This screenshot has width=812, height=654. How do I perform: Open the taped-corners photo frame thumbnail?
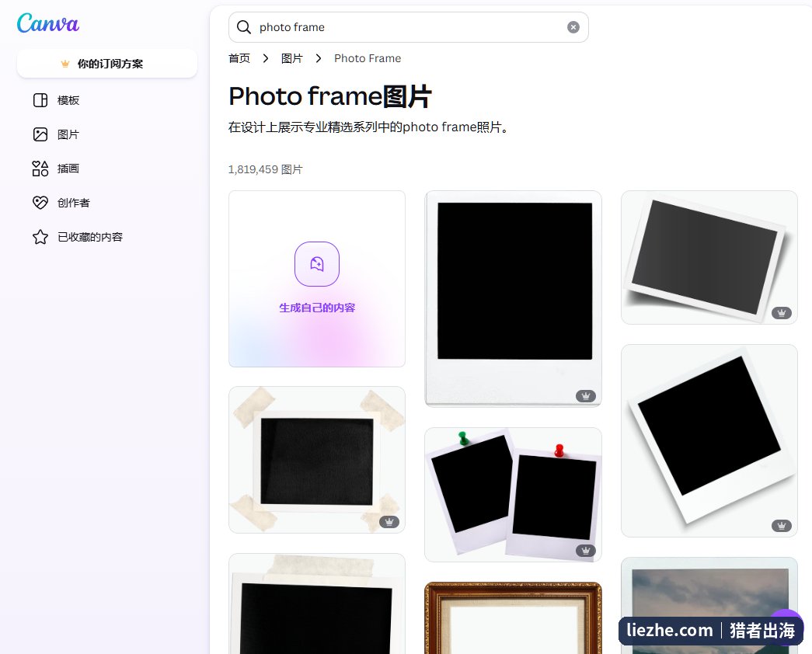click(317, 460)
